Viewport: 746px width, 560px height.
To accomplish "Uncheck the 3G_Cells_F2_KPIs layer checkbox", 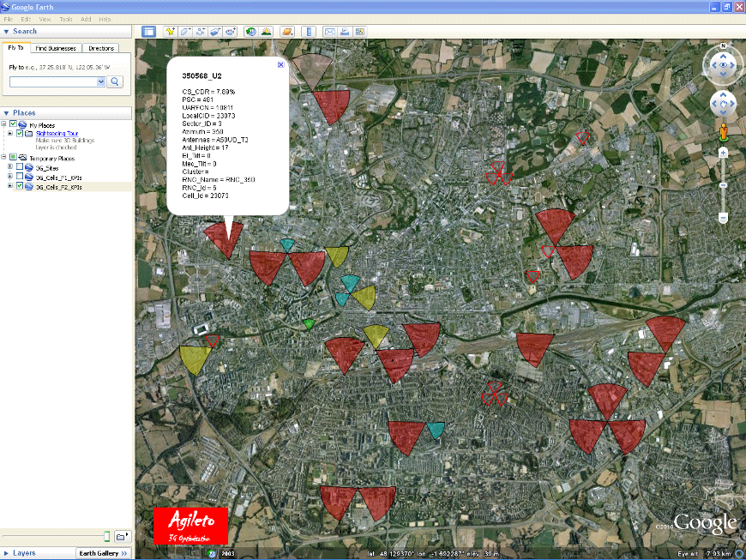I will (20, 186).
